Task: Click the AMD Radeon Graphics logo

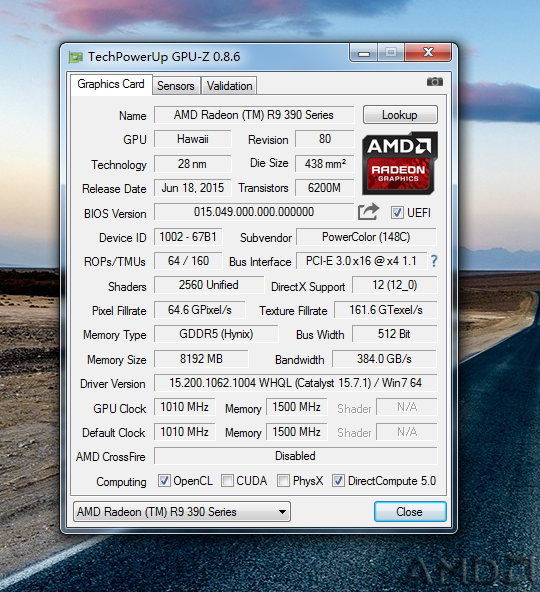Action: click(400, 163)
